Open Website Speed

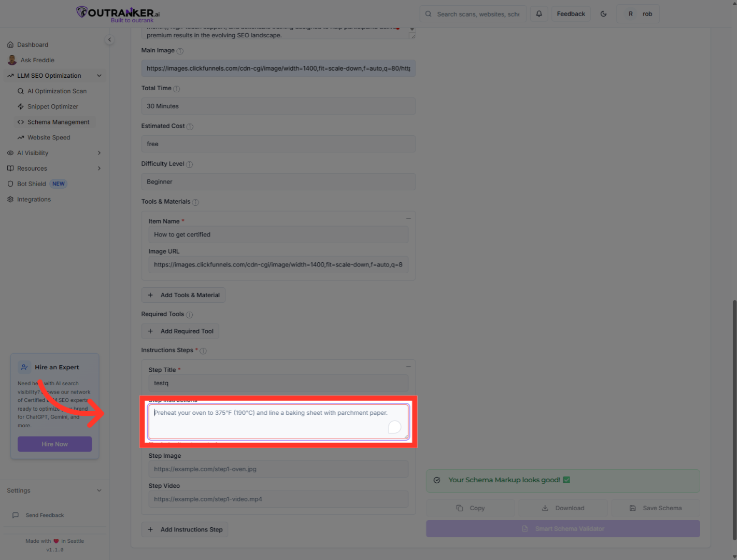pyautogui.click(x=49, y=138)
